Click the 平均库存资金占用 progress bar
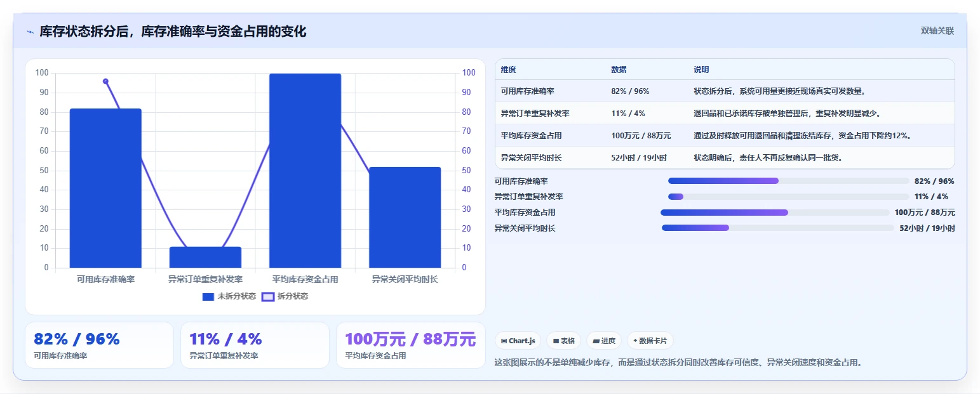Image resolution: width=980 pixels, height=394 pixels. pyautogui.click(x=775, y=213)
